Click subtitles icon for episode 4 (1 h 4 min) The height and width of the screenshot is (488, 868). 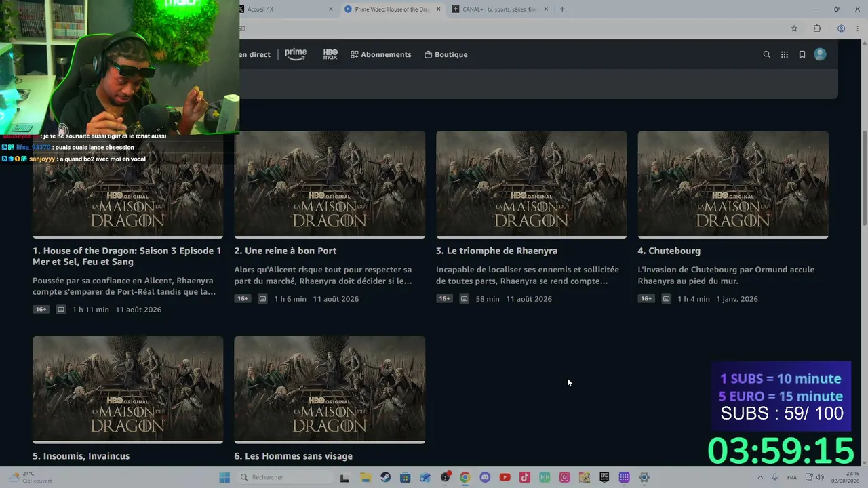click(x=666, y=299)
